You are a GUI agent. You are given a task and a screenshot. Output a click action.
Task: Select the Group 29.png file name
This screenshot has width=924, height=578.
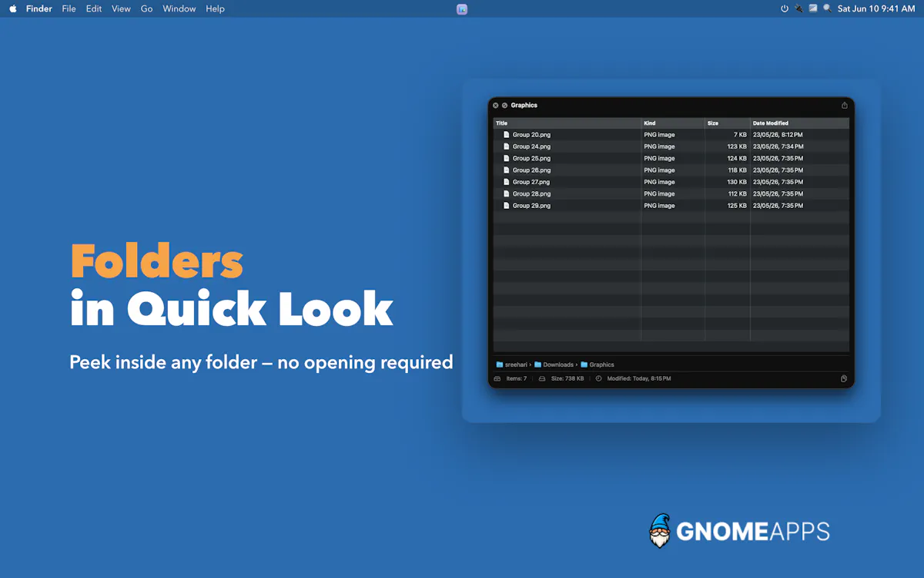point(531,206)
